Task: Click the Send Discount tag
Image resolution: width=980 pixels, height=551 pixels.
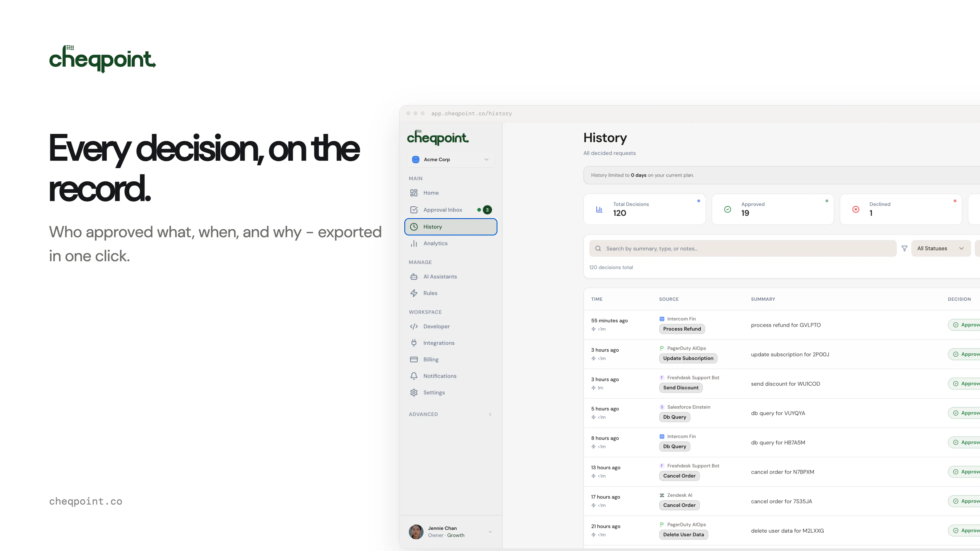Action: click(681, 387)
